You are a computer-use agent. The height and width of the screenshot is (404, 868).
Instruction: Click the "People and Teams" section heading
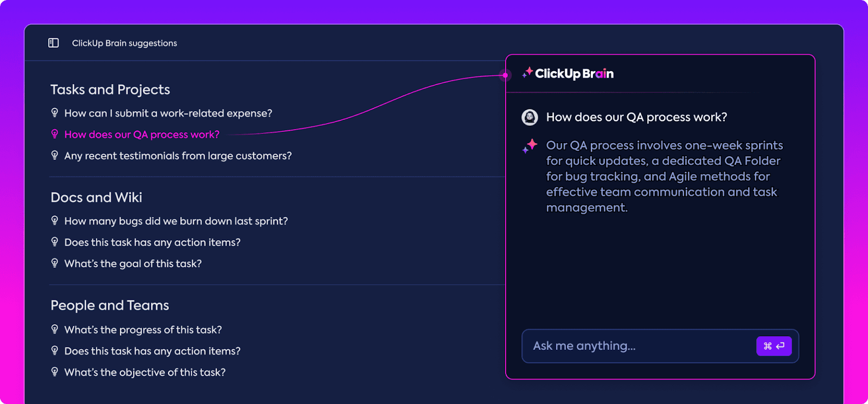pos(109,305)
